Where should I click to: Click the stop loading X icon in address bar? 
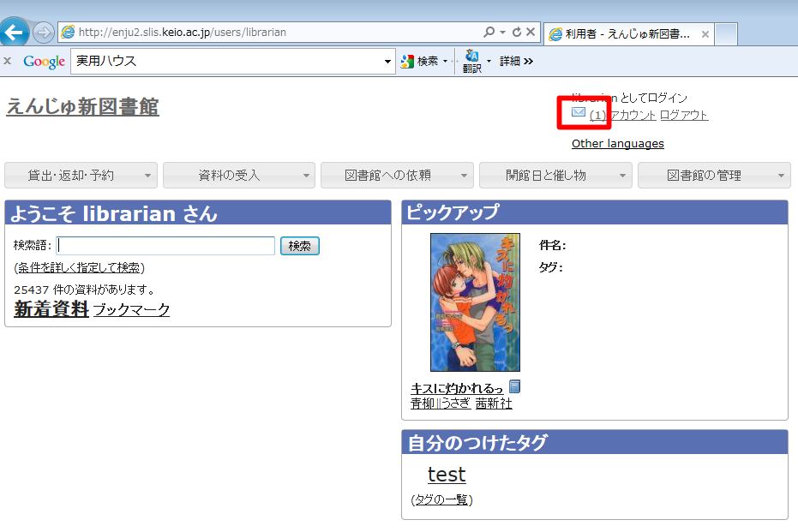tap(531, 32)
